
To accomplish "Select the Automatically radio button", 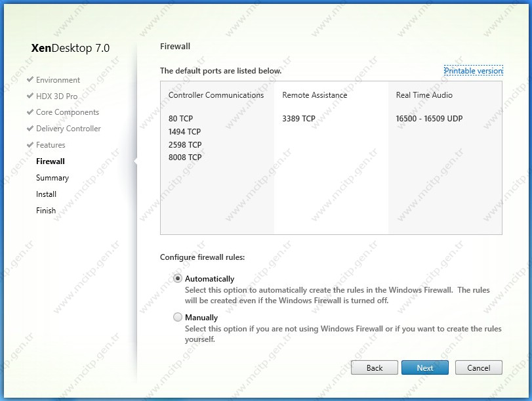I will coord(178,279).
